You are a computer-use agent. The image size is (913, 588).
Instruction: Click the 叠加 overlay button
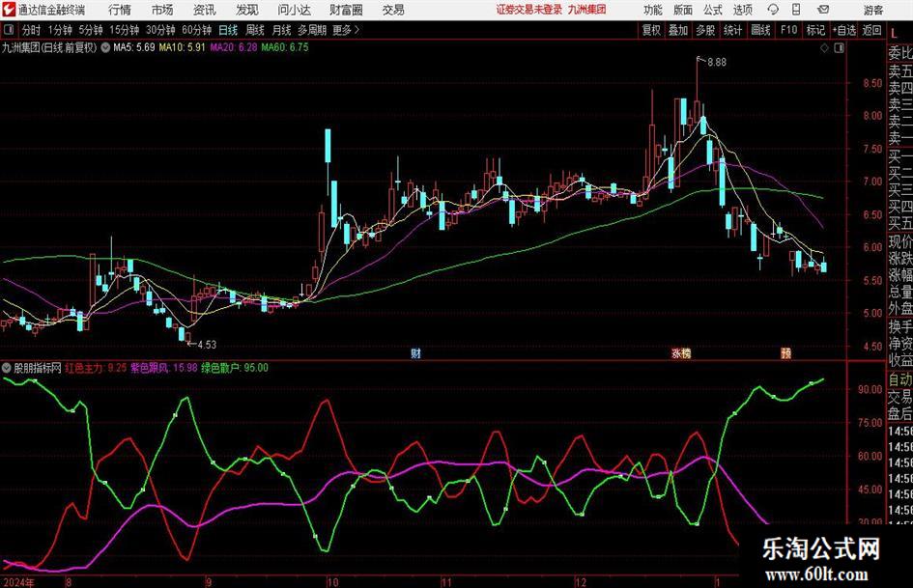point(678,30)
